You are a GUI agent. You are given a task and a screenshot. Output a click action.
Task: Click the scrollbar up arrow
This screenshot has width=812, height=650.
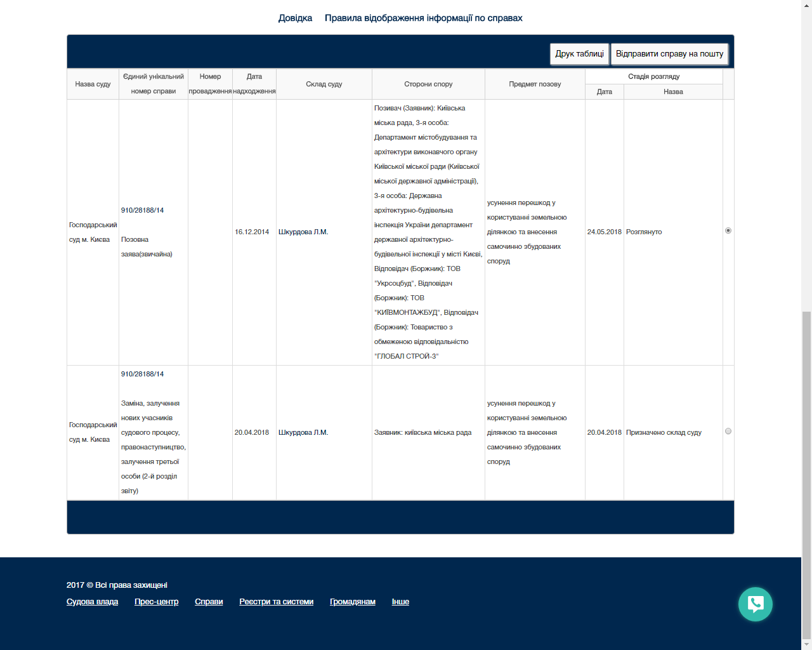(x=806, y=4)
